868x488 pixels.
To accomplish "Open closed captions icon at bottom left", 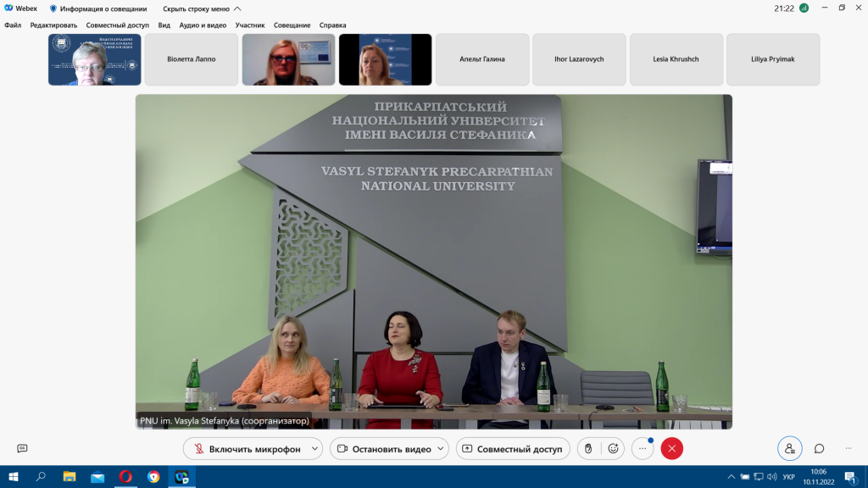I will coord(22,449).
